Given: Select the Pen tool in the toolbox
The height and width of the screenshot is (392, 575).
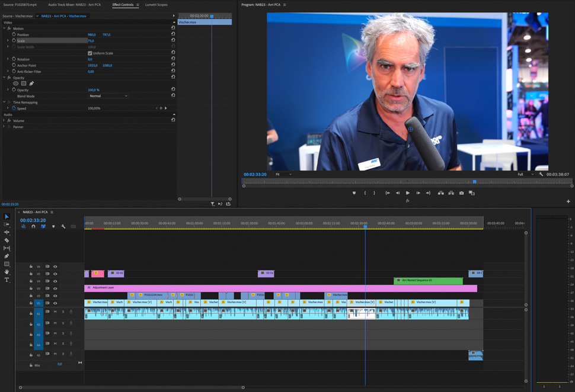Looking at the screenshot, I should tap(7, 256).
